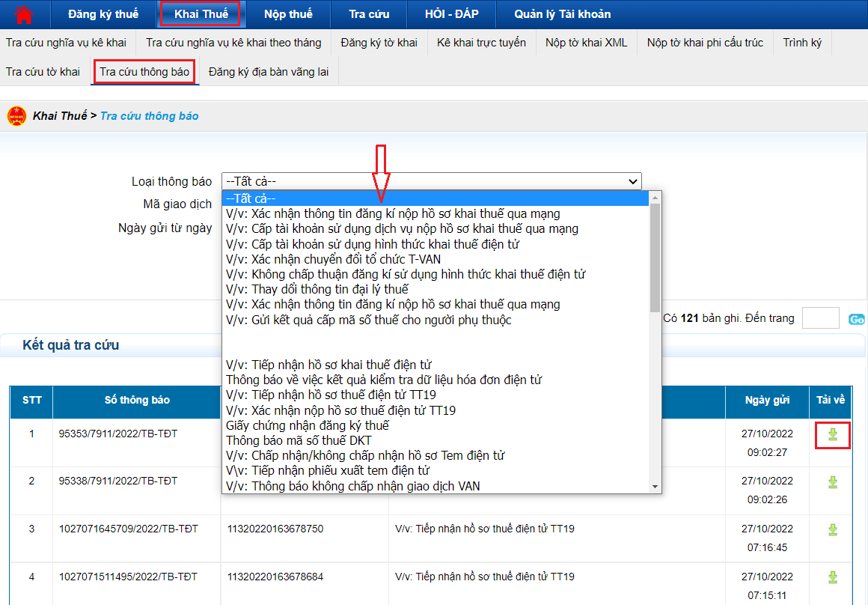This screenshot has height=605, width=868.
Task: Click dropdown list scrollbar down arrow
Action: click(655, 487)
